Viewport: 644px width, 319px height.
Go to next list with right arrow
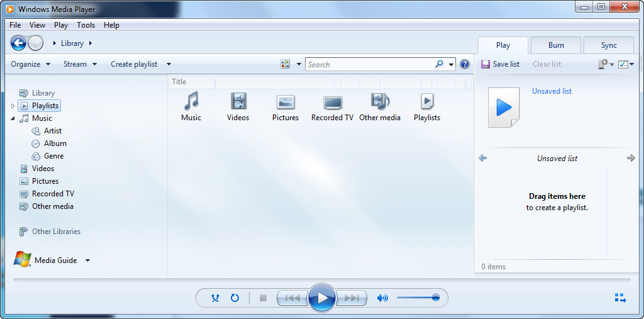tap(631, 158)
